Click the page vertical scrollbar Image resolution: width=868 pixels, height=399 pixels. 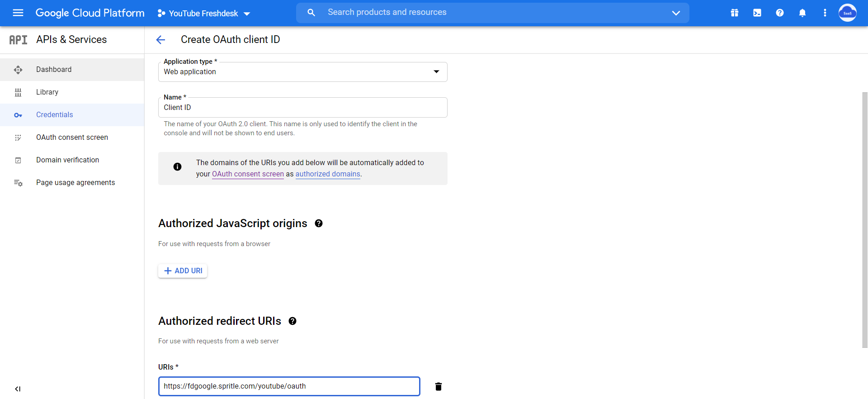(x=865, y=220)
